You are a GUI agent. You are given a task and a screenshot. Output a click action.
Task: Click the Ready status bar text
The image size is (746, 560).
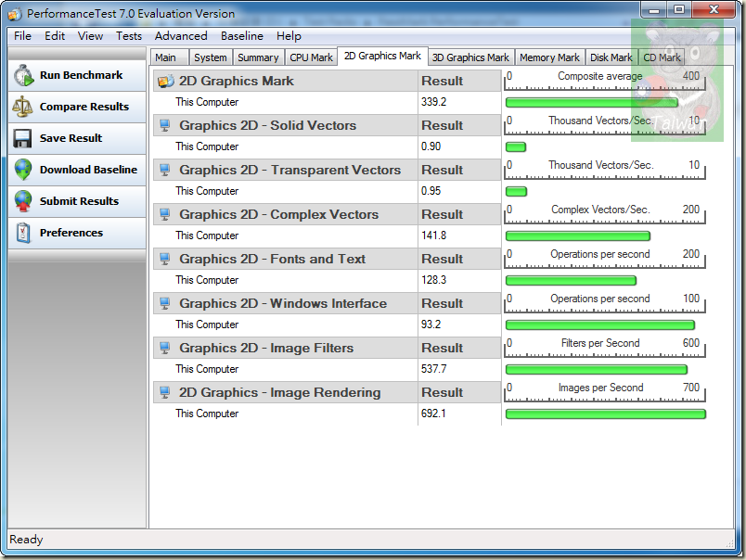[x=26, y=540]
